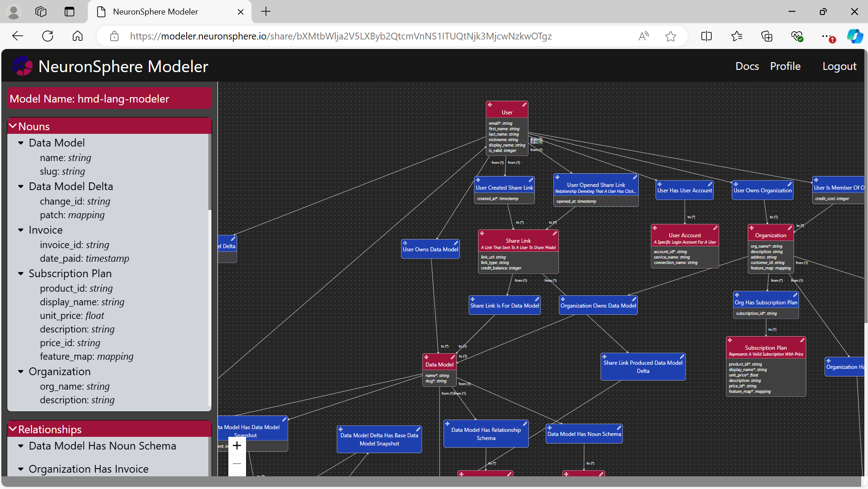Collapse Organization Has Invoice item
The height and width of the screenshot is (489, 868).
(x=21, y=469)
